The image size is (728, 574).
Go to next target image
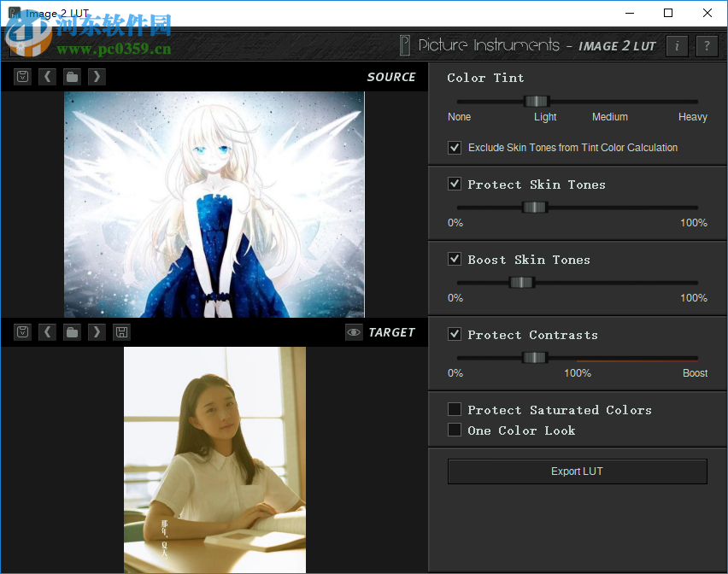[x=97, y=331]
